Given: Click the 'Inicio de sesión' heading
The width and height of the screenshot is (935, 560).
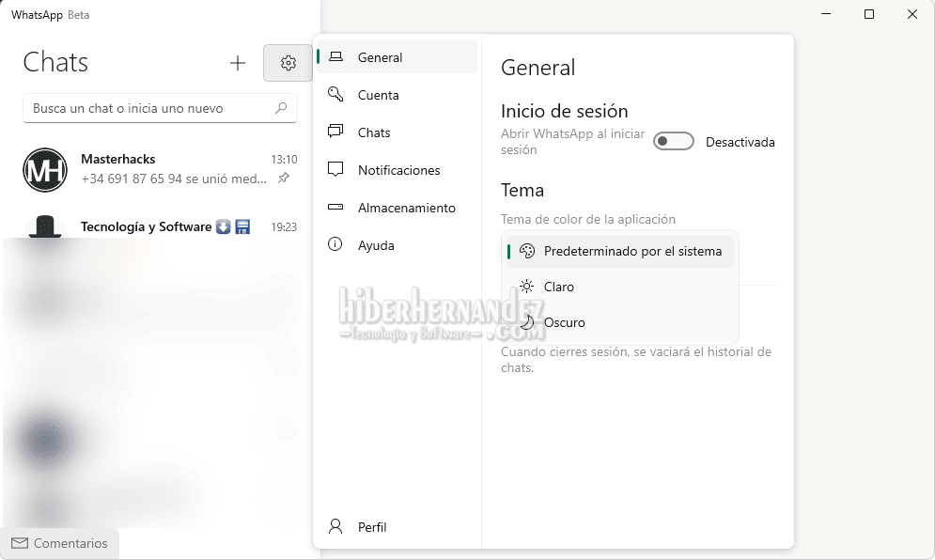Looking at the screenshot, I should click(x=564, y=111).
